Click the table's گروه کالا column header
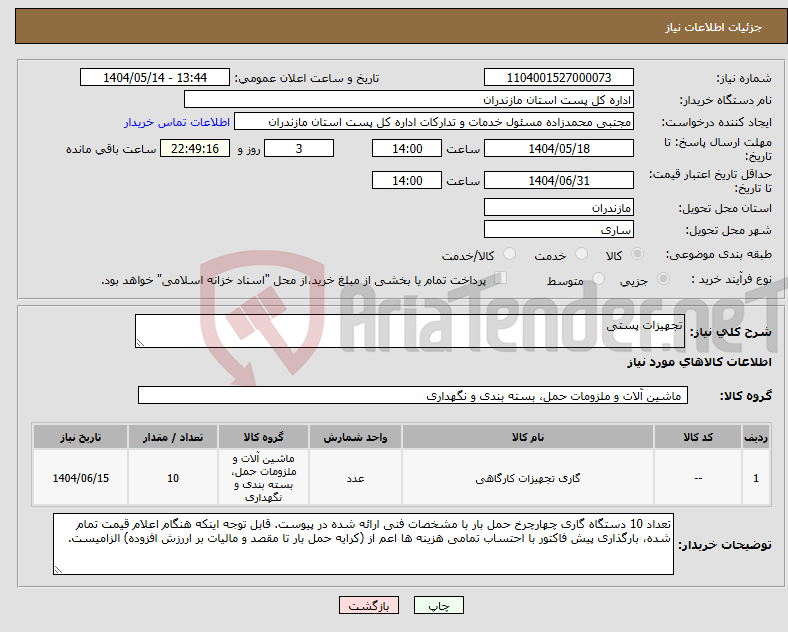The width and height of the screenshot is (788, 632). click(263, 437)
